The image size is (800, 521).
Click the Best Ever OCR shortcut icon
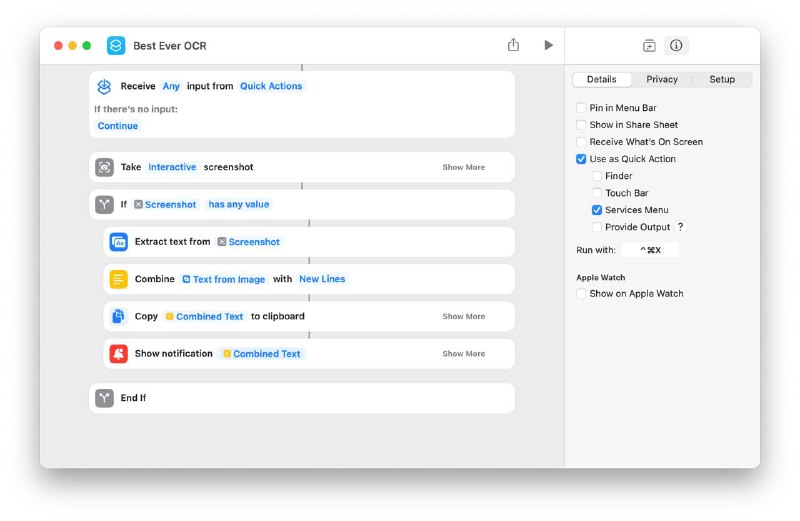[x=116, y=45]
